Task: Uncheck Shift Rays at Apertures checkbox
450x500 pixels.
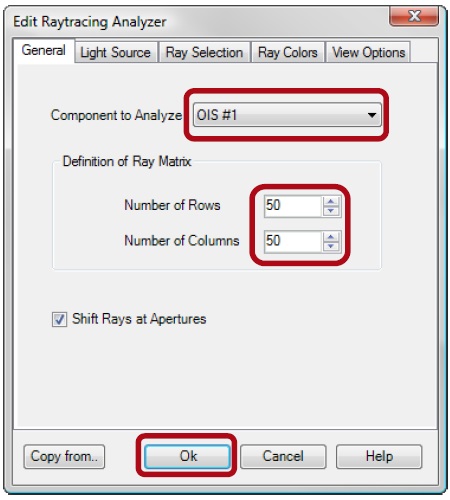Action: (59, 319)
